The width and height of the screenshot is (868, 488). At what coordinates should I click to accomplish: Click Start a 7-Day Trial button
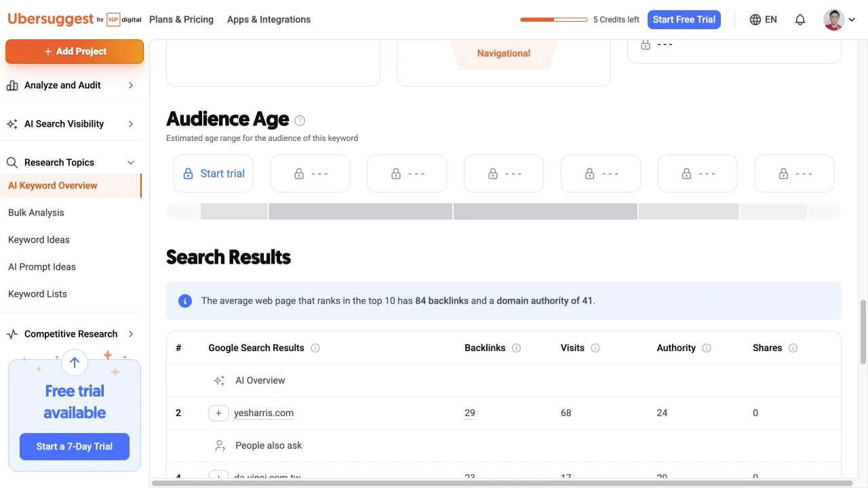point(75,447)
